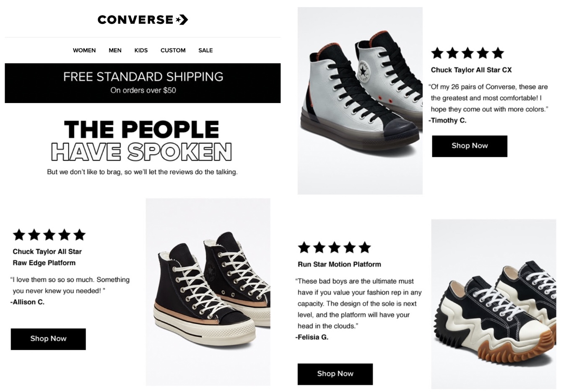This screenshot has height=392, width=561.
Task: Click the star rating above Run Star Motion Platform
Action: click(x=334, y=248)
